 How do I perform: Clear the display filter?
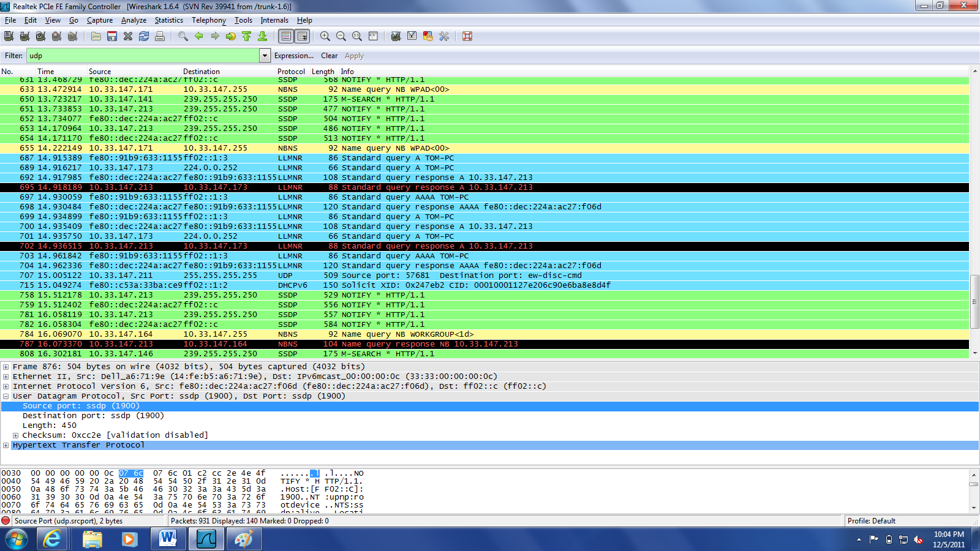[329, 56]
